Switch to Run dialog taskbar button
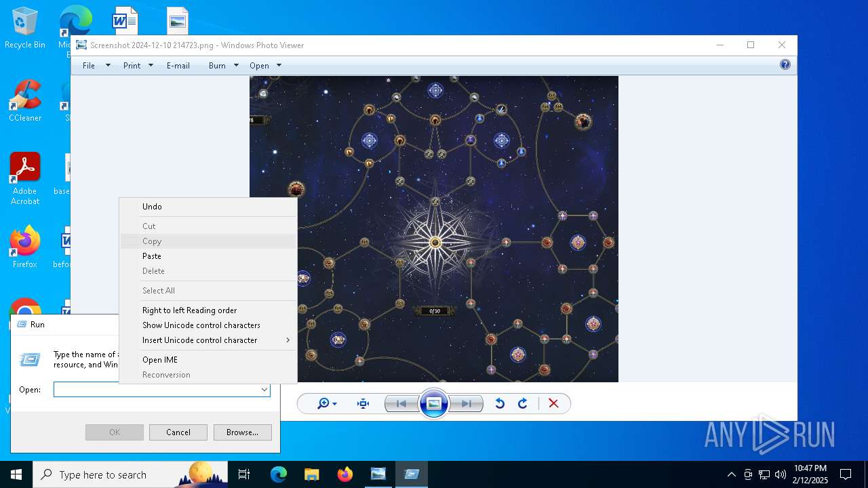Screen dimensions: 868x488 tap(411, 474)
